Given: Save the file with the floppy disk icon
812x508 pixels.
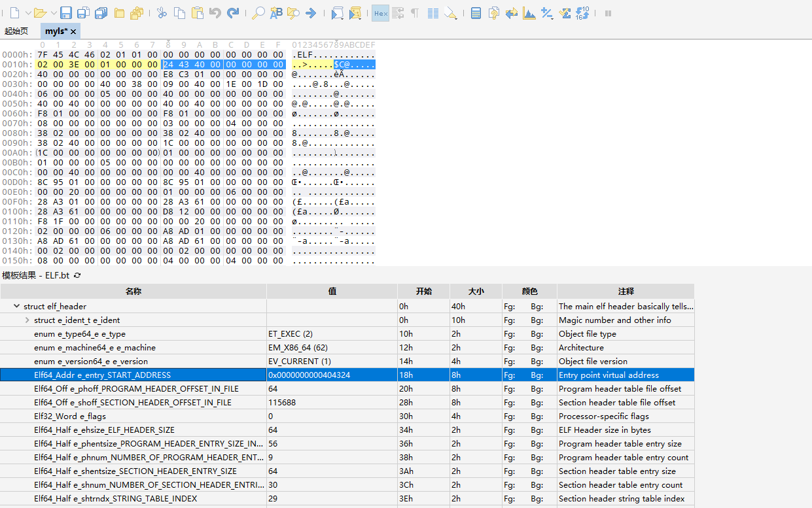Looking at the screenshot, I should click(x=66, y=13).
